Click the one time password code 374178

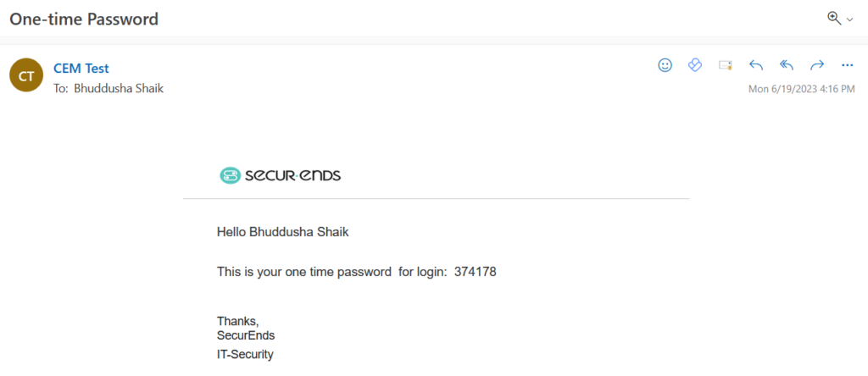pyautogui.click(x=475, y=272)
